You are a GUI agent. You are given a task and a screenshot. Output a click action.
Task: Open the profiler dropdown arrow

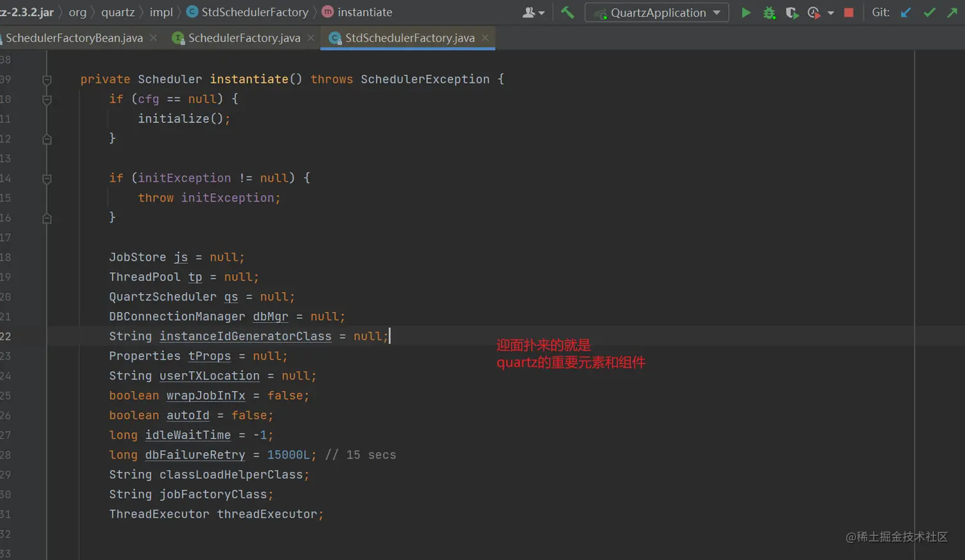tap(830, 13)
